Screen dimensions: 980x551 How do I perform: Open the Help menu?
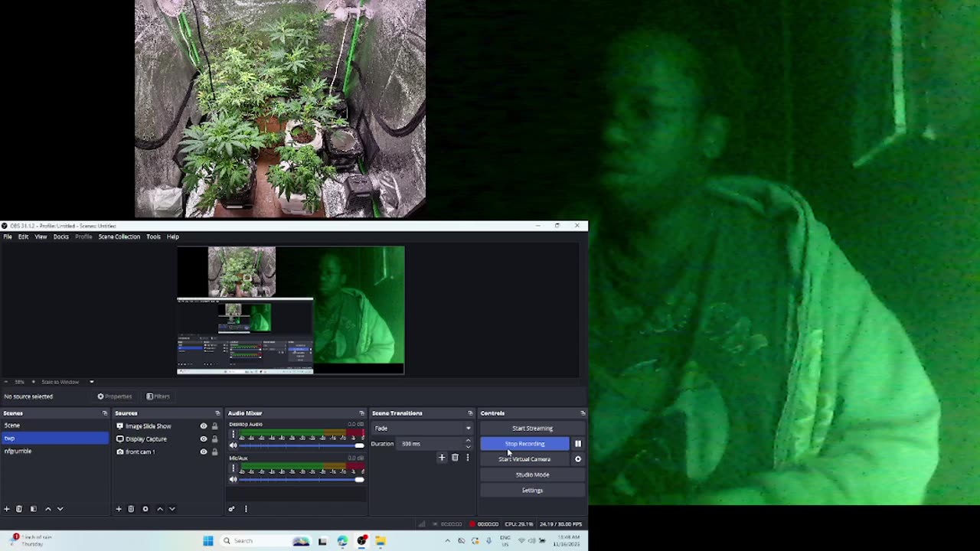pos(173,236)
